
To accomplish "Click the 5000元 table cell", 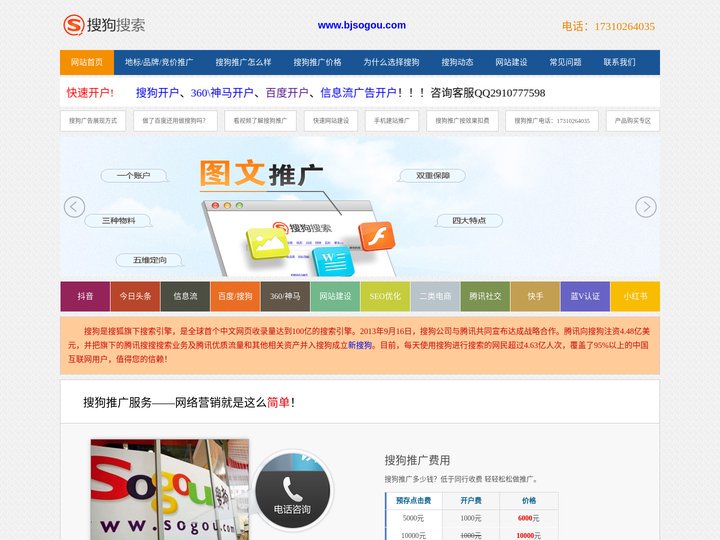I will 413,518.
